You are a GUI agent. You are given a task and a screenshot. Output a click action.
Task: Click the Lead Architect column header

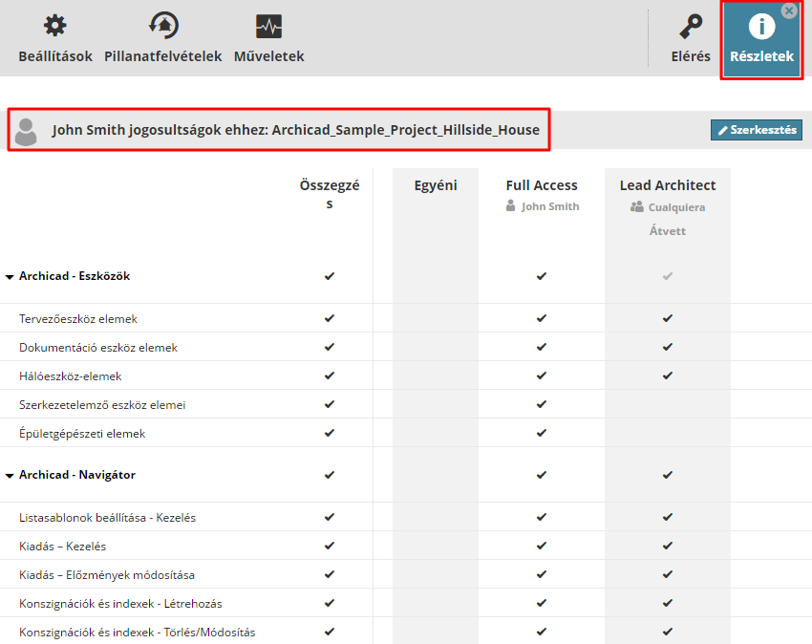[668, 185]
